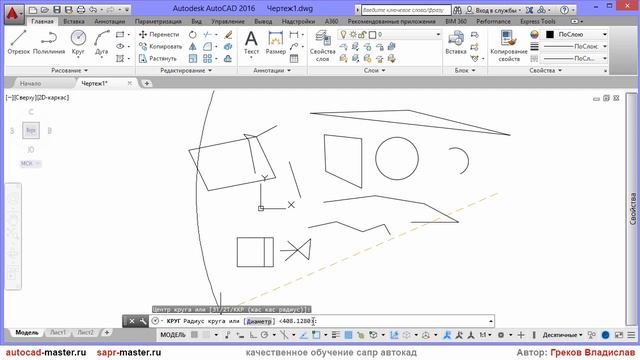640x360 pixels.
Task: Open Свойства слоя layer properties
Action: (322, 46)
